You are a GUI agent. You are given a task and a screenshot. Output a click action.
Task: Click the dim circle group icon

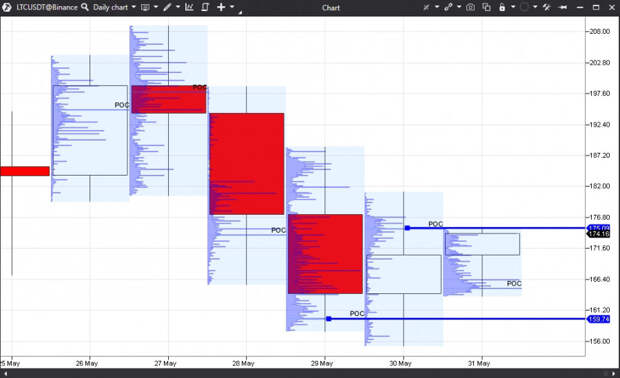click(524, 7)
